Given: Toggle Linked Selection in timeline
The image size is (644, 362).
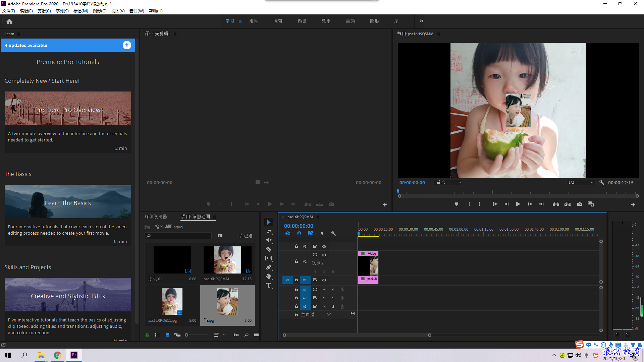Looking at the screenshot, I should (311, 233).
